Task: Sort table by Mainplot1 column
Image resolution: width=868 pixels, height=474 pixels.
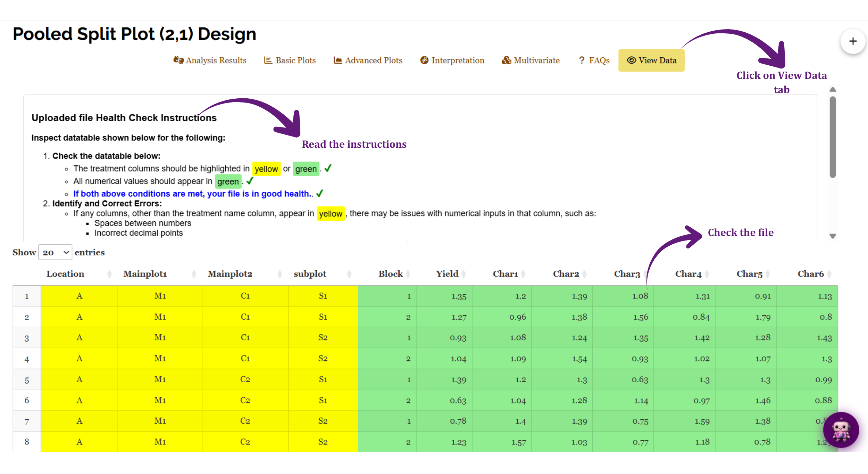Action: coord(160,274)
